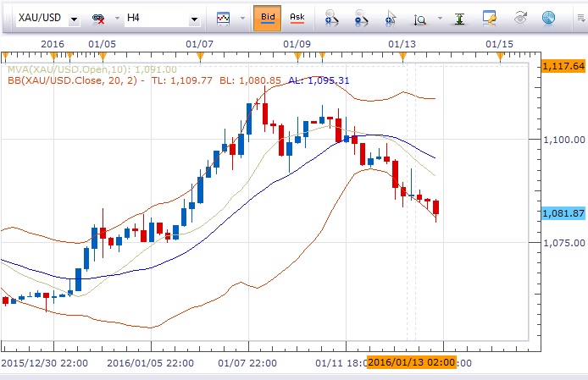This screenshot has width=588, height=380.
Task: Click the orange marker below the 2016 label
Action: (53, 57)
